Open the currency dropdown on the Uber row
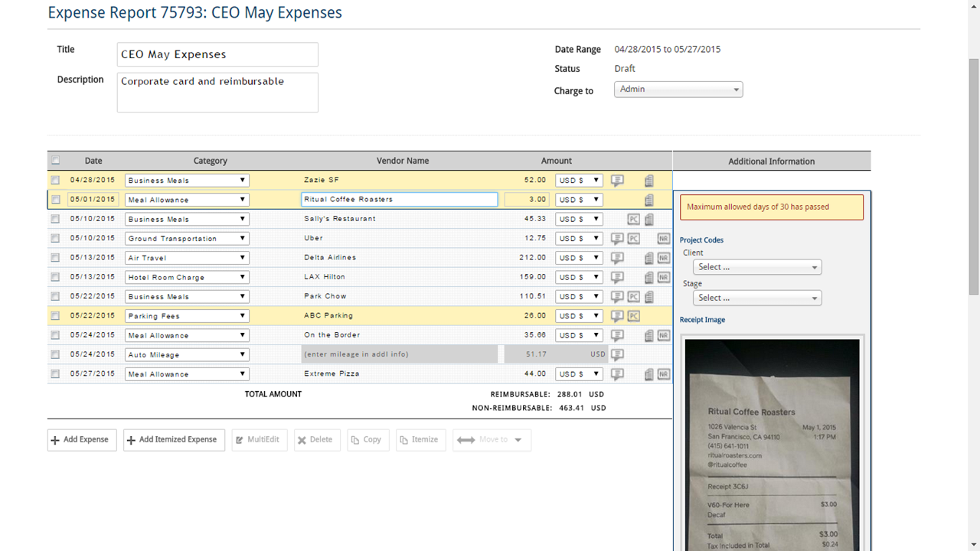This screenshot has width=980, height=551. [578, 239]
